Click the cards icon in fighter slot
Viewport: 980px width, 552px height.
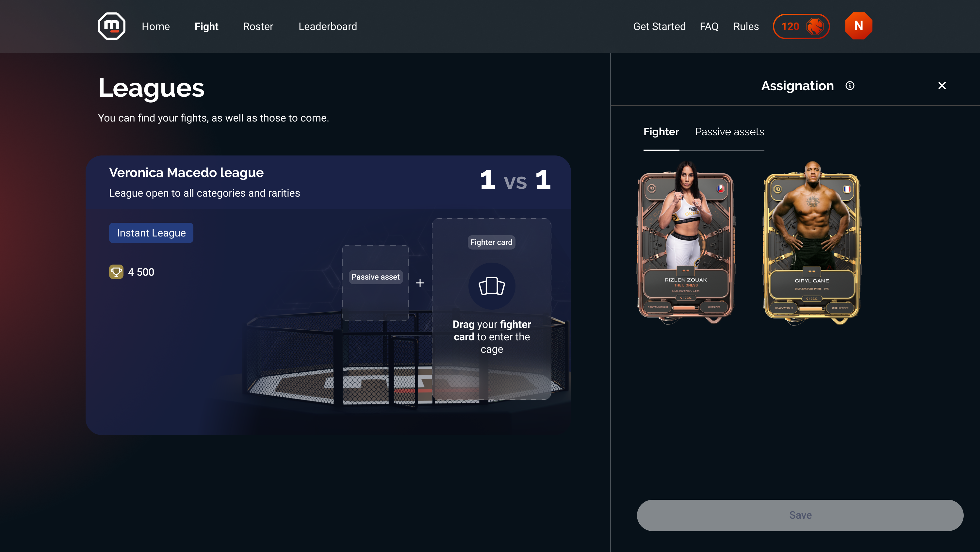tap(492, 286)
